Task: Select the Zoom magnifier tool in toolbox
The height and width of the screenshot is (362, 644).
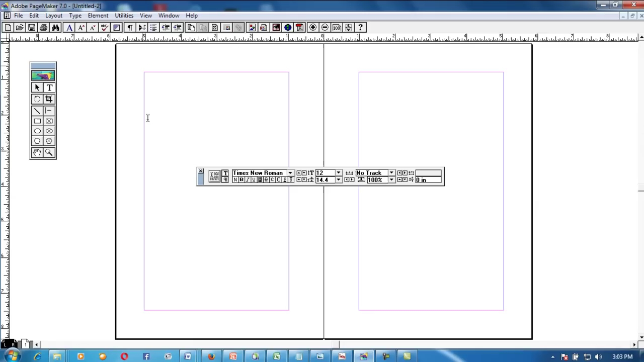Action: tap(49, 152)
